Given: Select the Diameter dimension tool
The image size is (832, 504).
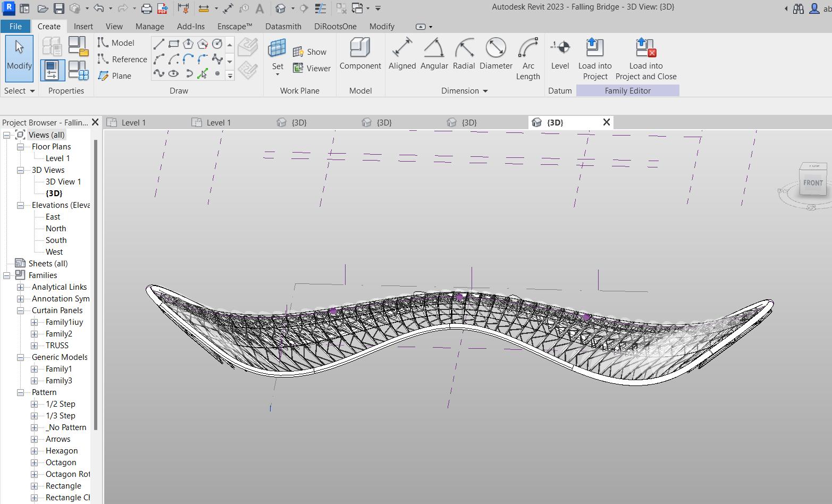Looking at the screenshot, I should coord(495,54).
